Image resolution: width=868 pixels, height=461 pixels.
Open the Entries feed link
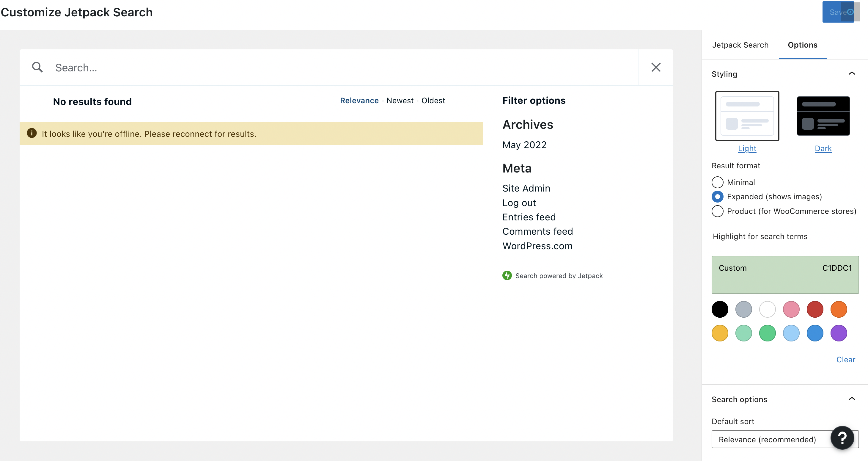click(529, 217)
